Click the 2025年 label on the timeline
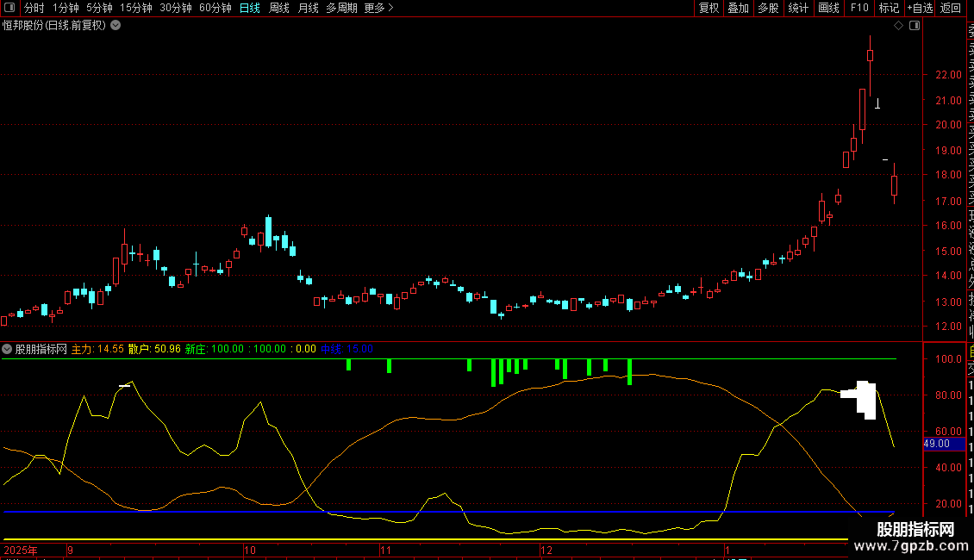The height and width of the screenshot is (560, 974). (x=20, y=549)
